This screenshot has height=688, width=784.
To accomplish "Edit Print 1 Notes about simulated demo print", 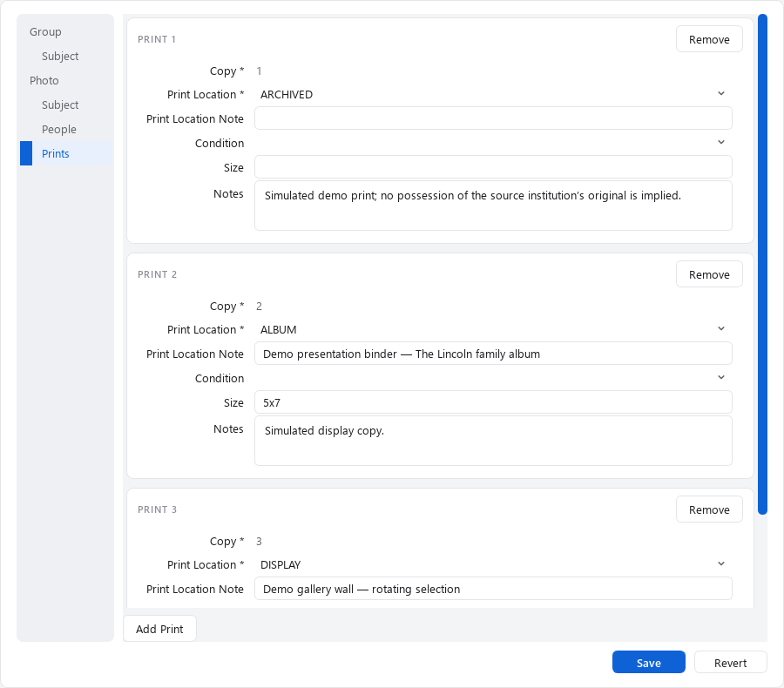I will coord(493,206).
